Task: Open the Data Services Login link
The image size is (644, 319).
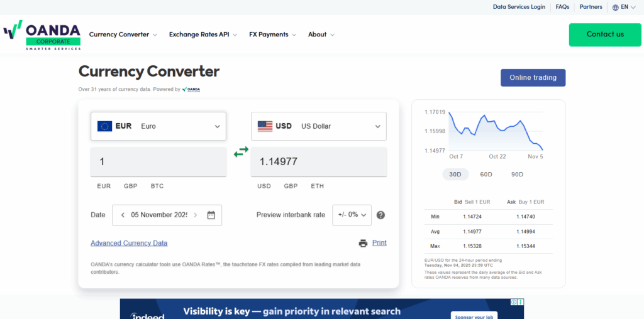Action: (519, 7)
